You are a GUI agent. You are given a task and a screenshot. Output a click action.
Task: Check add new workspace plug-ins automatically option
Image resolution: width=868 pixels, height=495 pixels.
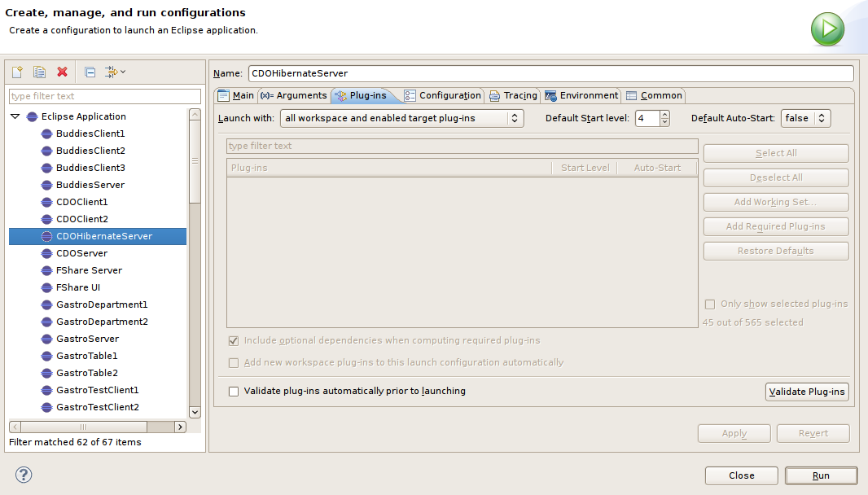tap(234, 362)
